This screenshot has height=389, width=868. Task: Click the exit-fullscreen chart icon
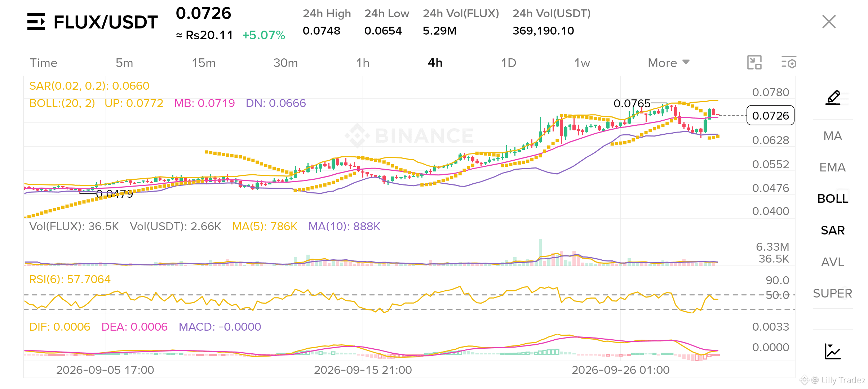click(754, 63)
